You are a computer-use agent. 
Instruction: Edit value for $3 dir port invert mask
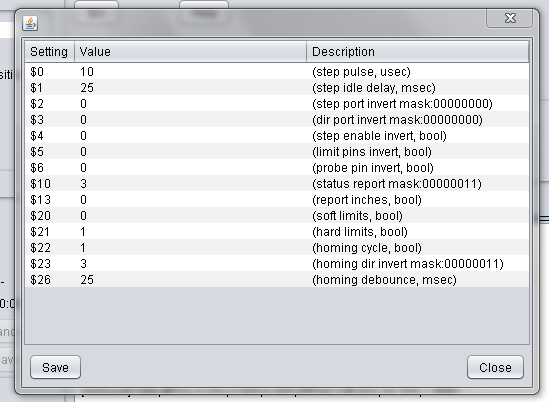coord(190,120)
